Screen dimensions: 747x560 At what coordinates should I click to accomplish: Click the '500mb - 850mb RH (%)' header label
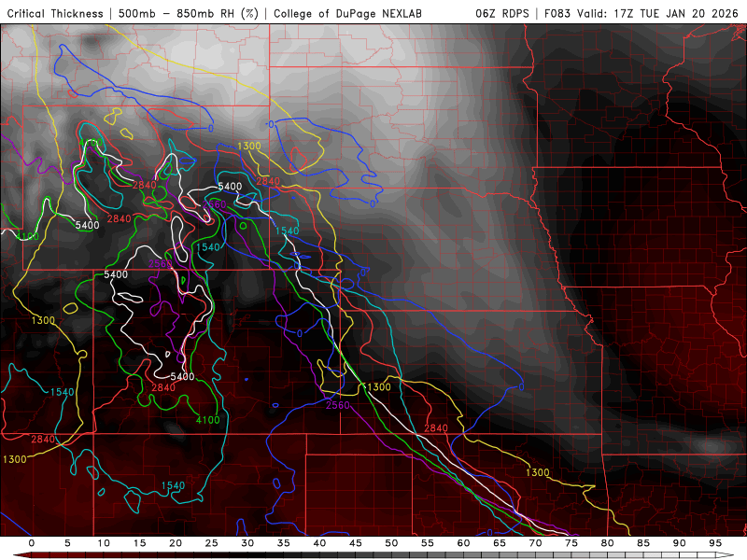[189, 13]
